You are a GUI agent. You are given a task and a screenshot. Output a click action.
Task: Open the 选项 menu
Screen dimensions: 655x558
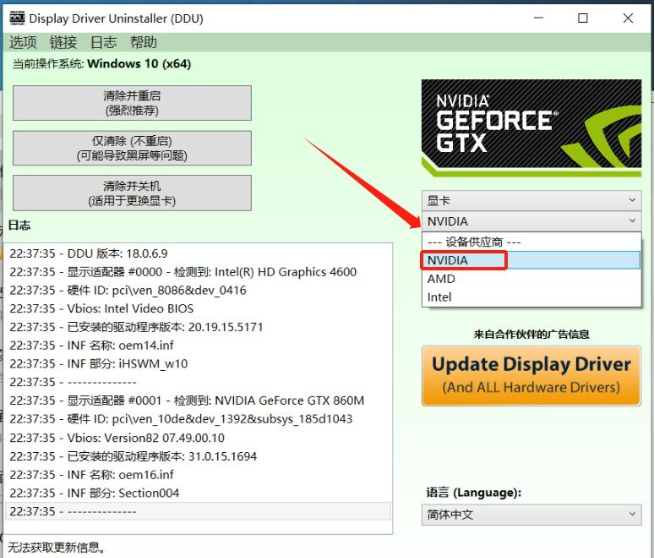click(23, 43)
